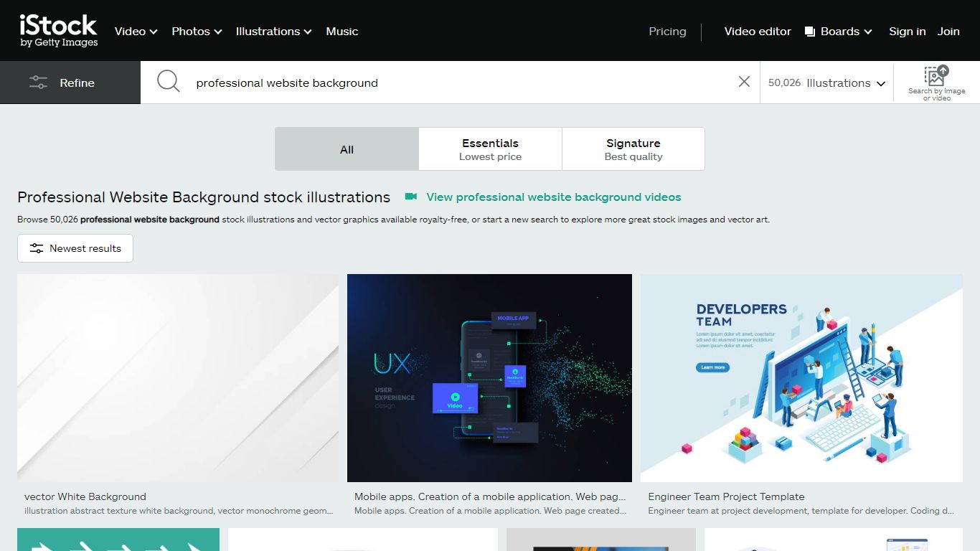Click 'Mobile apps. Creation of a mobile application' title

(490, 496)
